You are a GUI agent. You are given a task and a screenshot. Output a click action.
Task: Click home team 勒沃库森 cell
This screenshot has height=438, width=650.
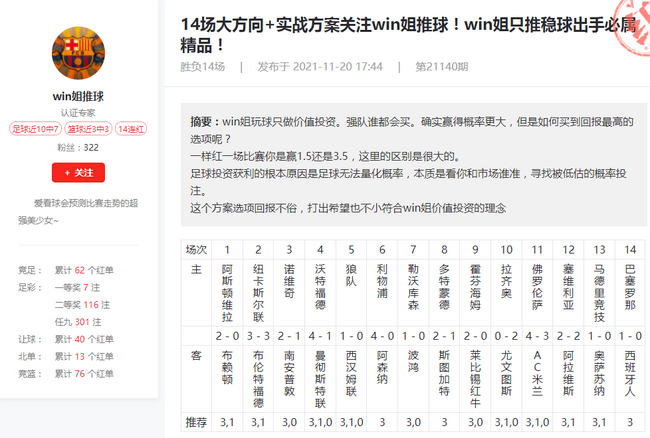point(413,293)
